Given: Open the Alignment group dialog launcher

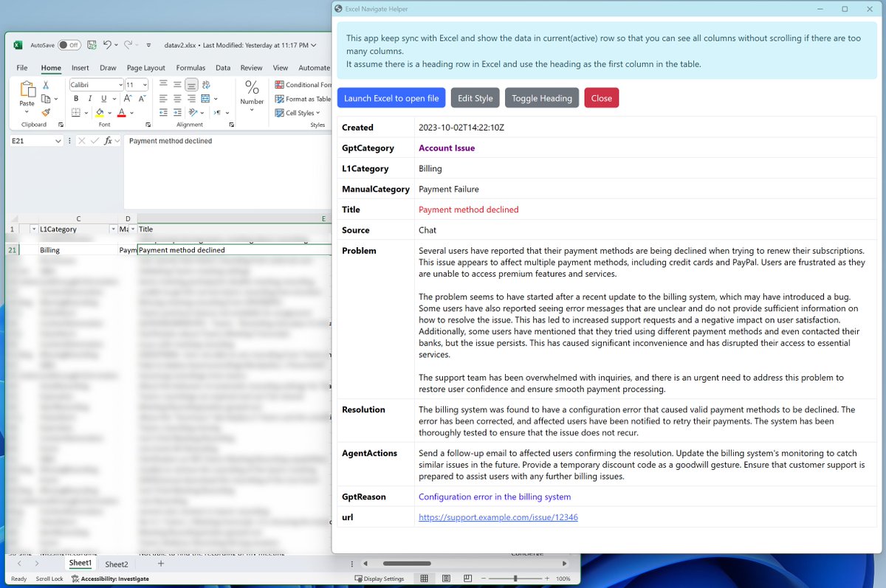Looking at the screenshot, I should 232,125.
